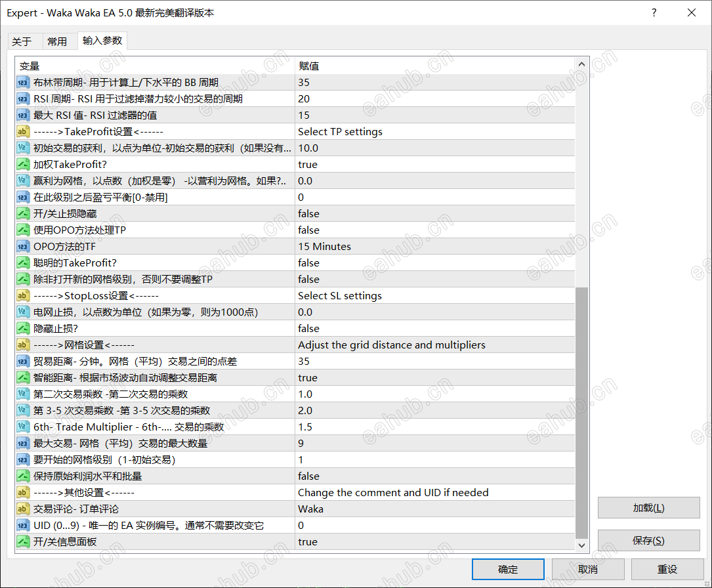Edit the 交易评论 value Waka
The width and height of the screenshot is (712, 588).
(435, 509)
